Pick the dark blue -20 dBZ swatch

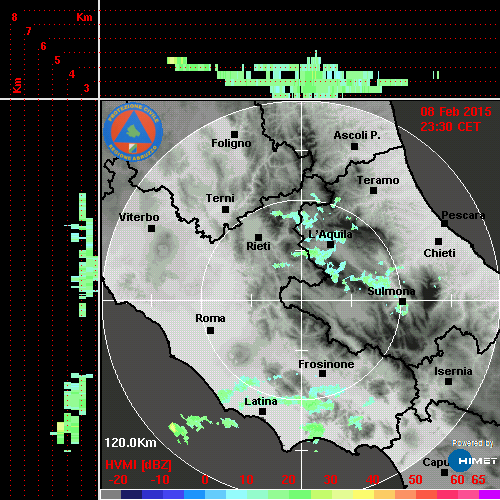click(131, 494)
